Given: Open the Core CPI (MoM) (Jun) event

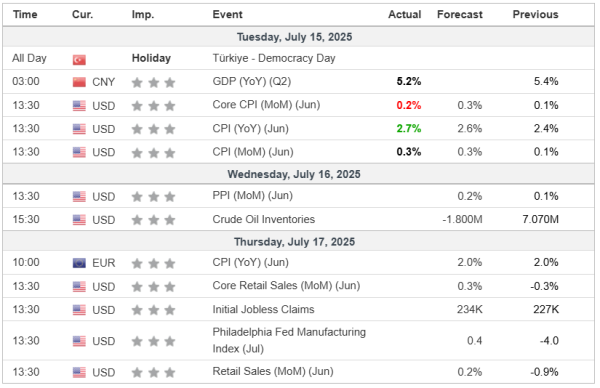Looking at the screenshot, I should 266,105.
